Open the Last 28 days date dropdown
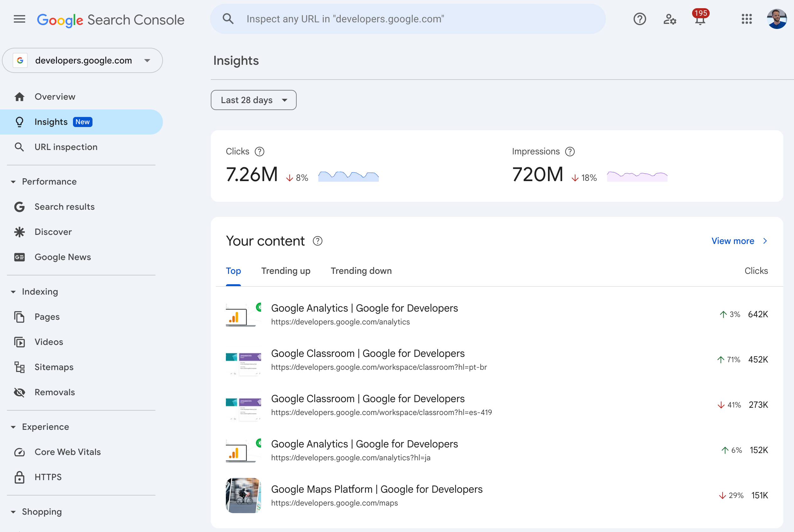The image size is (794, 532). 253,100
